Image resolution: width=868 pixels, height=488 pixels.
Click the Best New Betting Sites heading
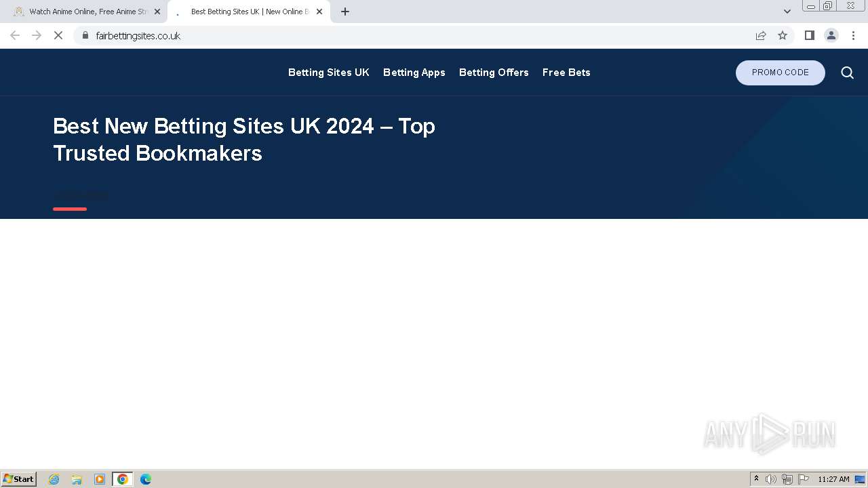click(244, 140)
